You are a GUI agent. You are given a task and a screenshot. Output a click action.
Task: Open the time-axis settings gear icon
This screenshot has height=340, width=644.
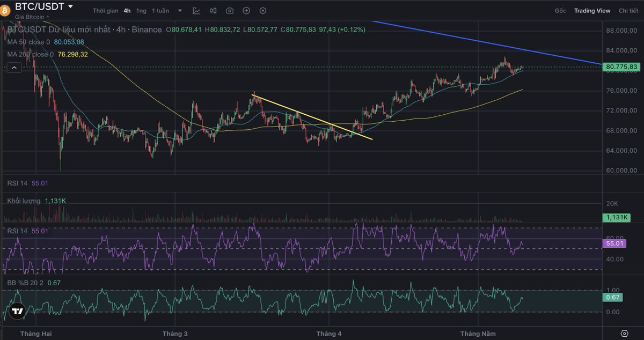point(624,334)
